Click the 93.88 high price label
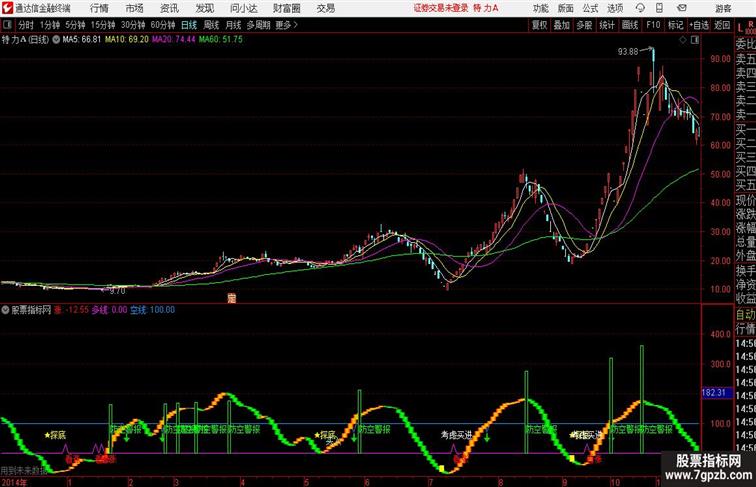This screenshot has height=487, width=756. tap(628, 52)
